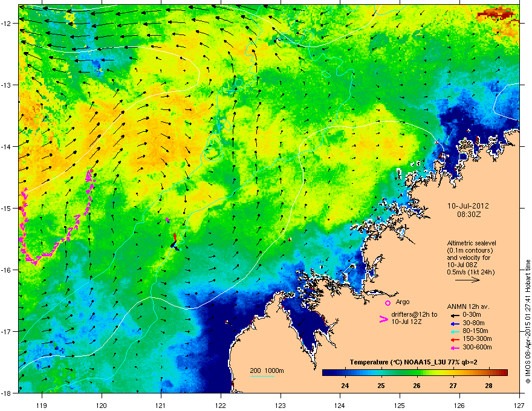Click the latitude axis label -12
This screenshot has width=532, height=411.
click(x=6, y=24)
